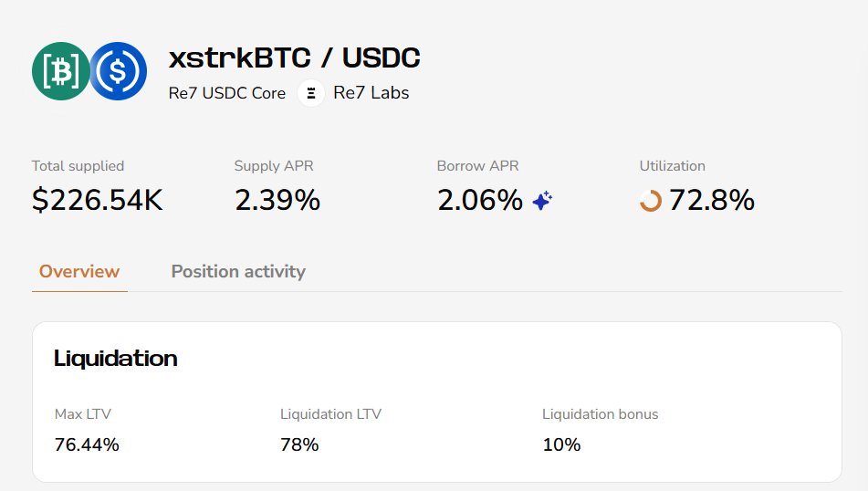
Task: Click the 76.44% Max LTV value
Action: tap(87, 444)
